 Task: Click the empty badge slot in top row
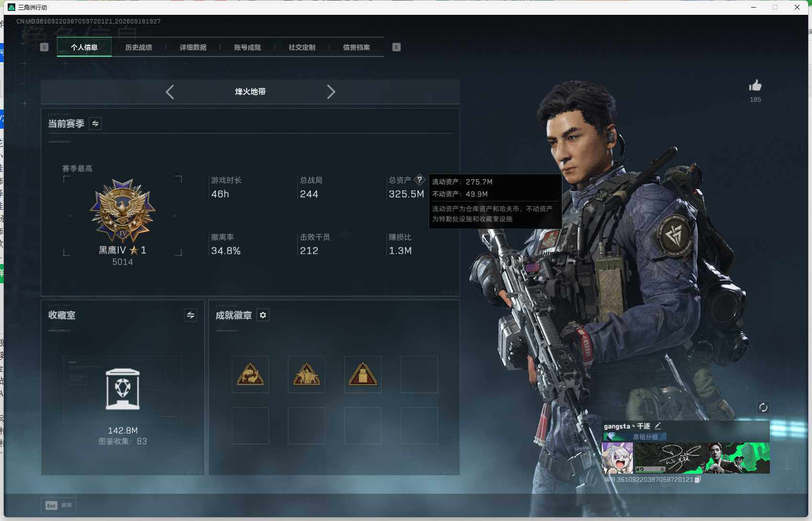419,375
